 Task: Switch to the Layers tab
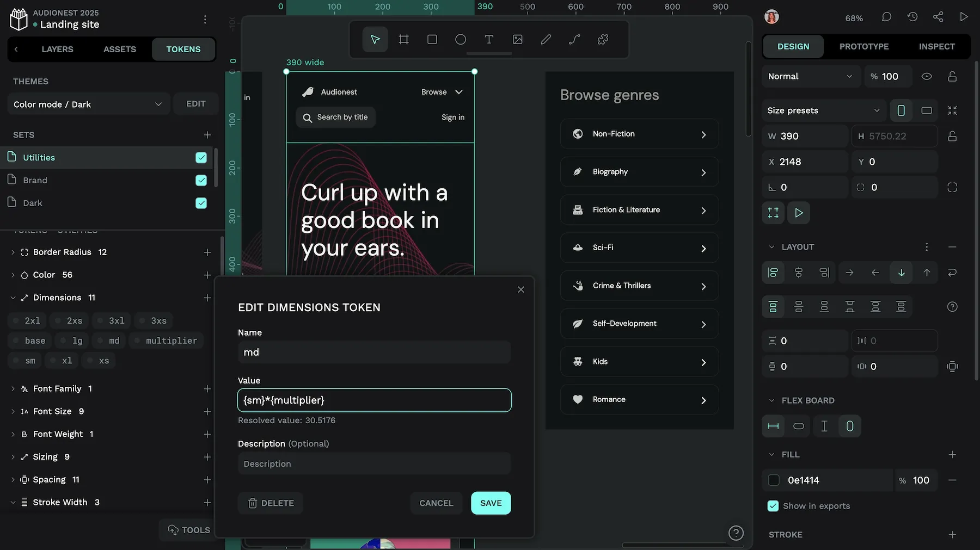click(57, 49)
